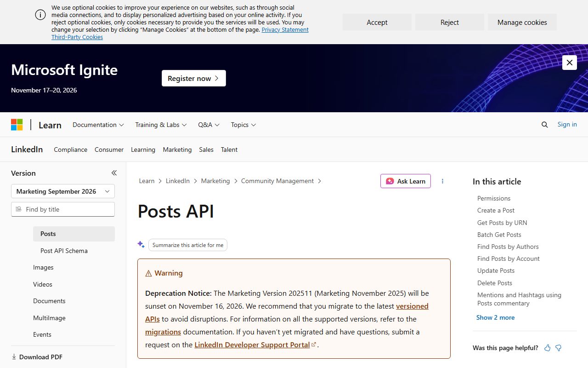588x368 pixels.
Task: Close the Microsoft Ignite banner
Action: (x=570, y=63)
